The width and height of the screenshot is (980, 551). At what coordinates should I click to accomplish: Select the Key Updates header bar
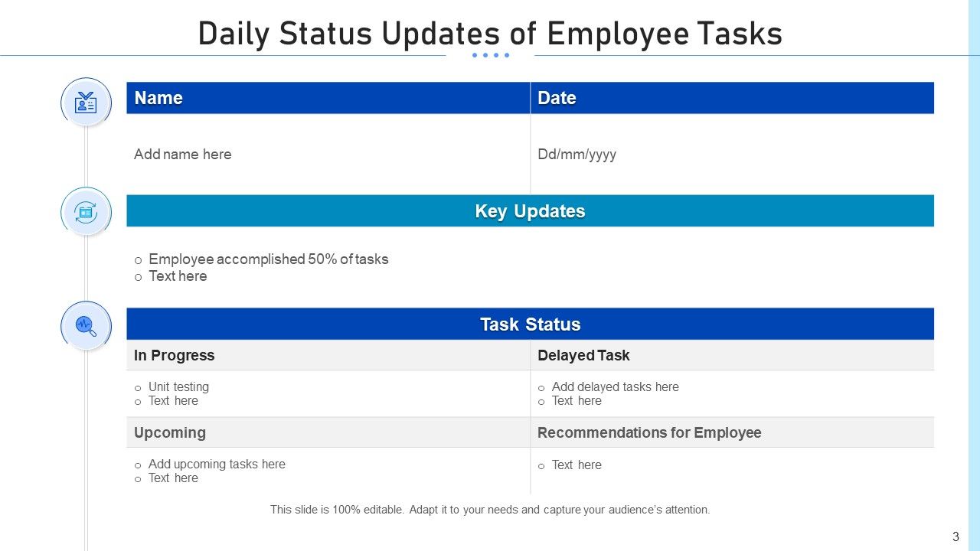tap(530, 211)
